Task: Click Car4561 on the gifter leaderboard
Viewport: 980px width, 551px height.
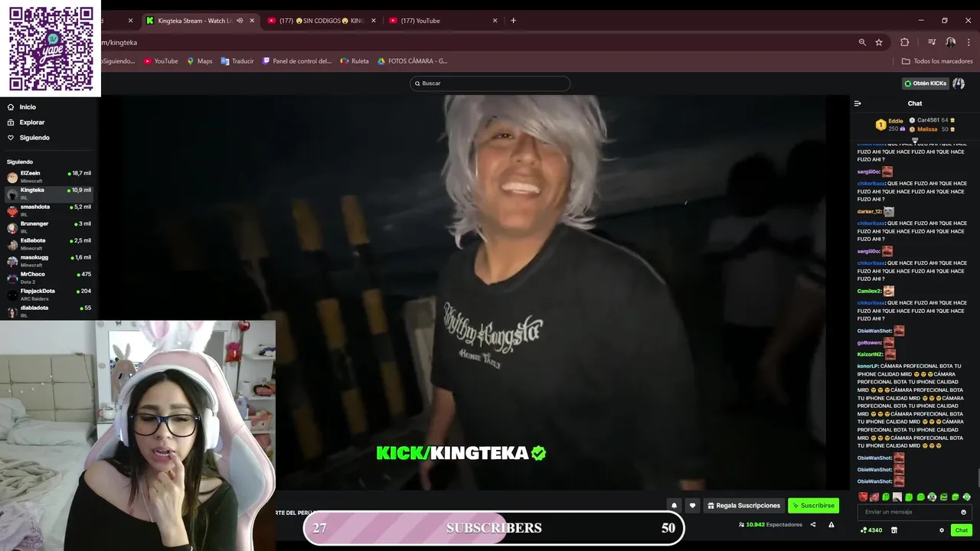Action: click(928, 120)
